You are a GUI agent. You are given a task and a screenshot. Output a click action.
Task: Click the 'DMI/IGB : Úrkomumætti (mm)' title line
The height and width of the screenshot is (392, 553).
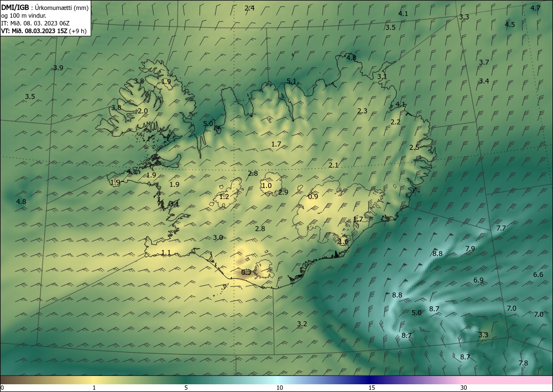click(x=44, y=8)
